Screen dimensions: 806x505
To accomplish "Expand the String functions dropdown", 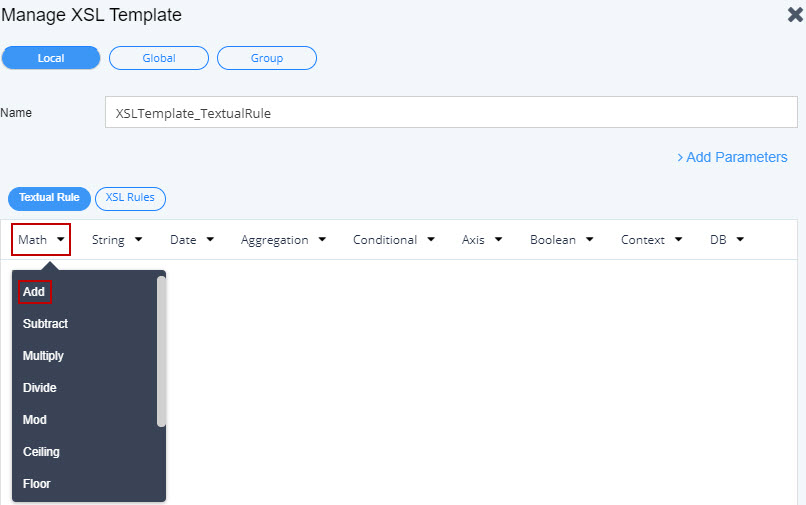I will (117, 240).
